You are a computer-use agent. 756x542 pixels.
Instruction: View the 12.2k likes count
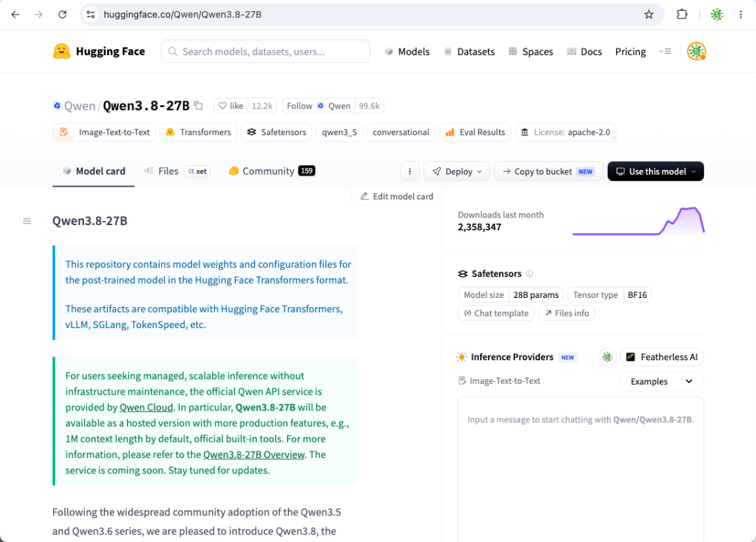(x=262, y=106)
